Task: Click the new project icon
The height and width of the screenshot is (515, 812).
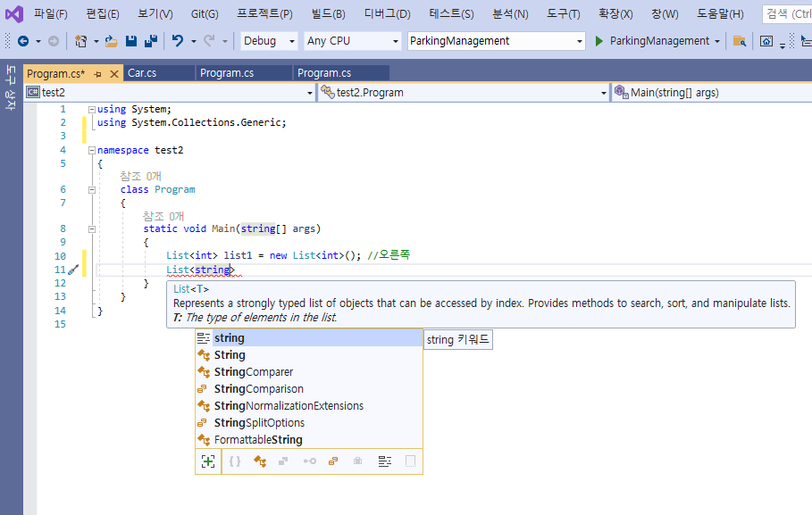Action: coord(80,41)
